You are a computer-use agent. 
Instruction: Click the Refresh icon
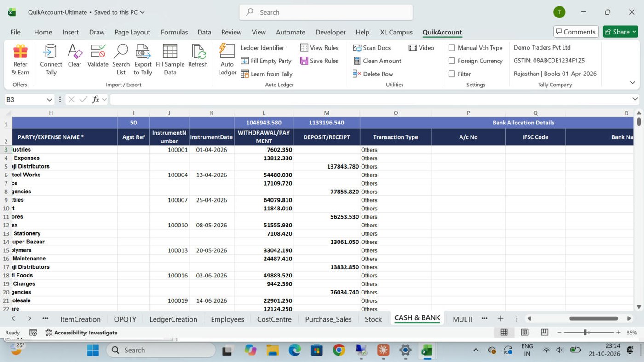coord(198,51)
